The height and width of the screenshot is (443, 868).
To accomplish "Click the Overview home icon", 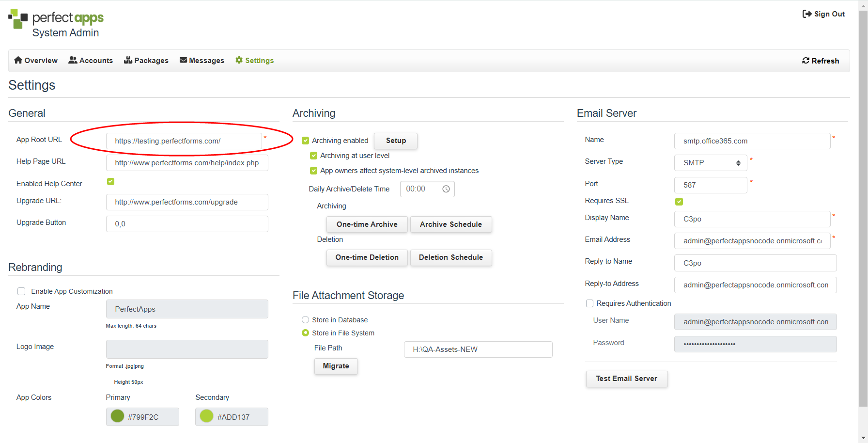I will (x=18, y=60).
